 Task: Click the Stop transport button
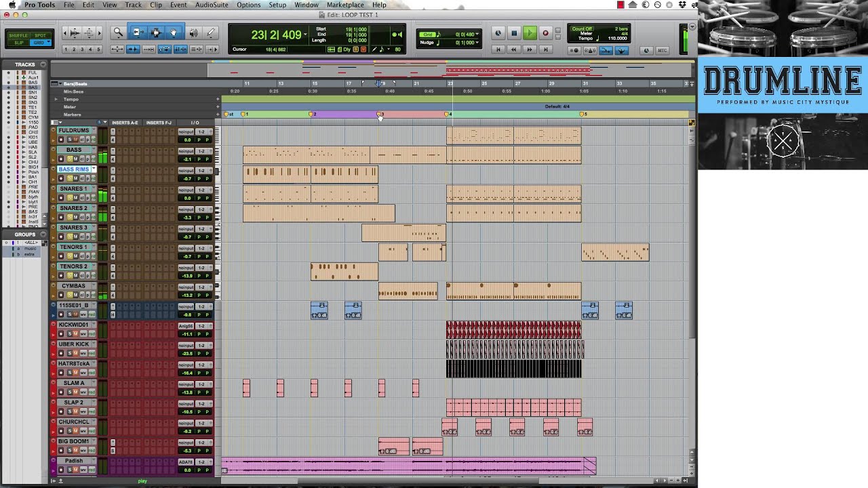click(x=514, y=33)
